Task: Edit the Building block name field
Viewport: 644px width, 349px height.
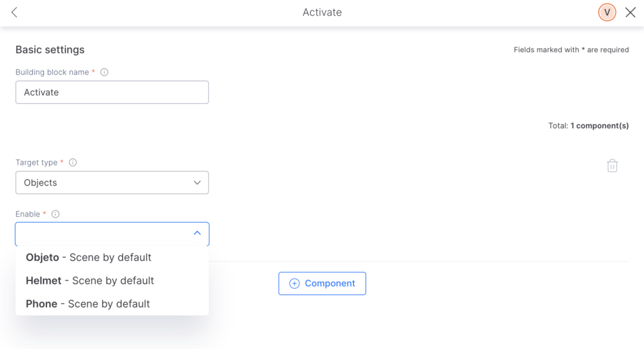Action: [112, 92]
